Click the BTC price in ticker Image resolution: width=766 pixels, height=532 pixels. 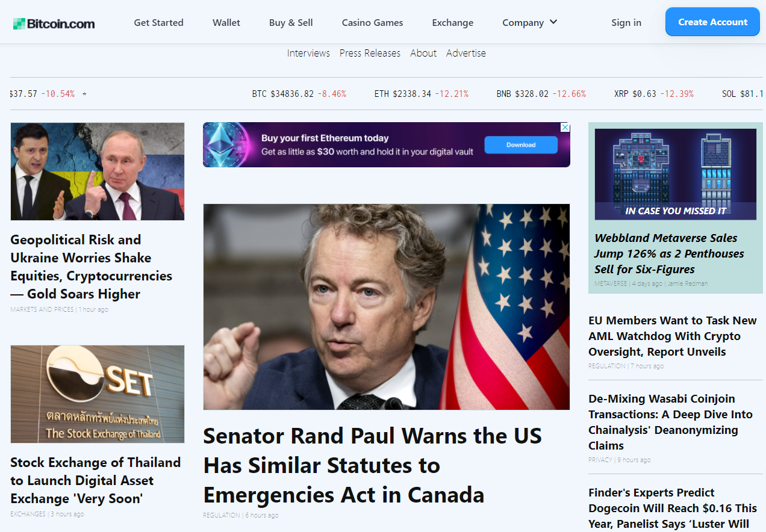point(292,94)
